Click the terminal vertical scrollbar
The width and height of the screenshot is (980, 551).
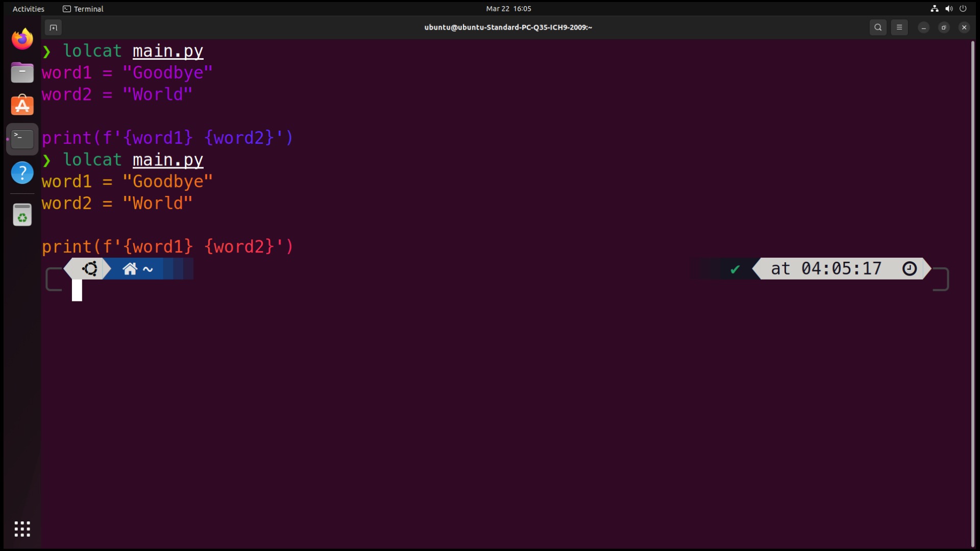point(972,293)
